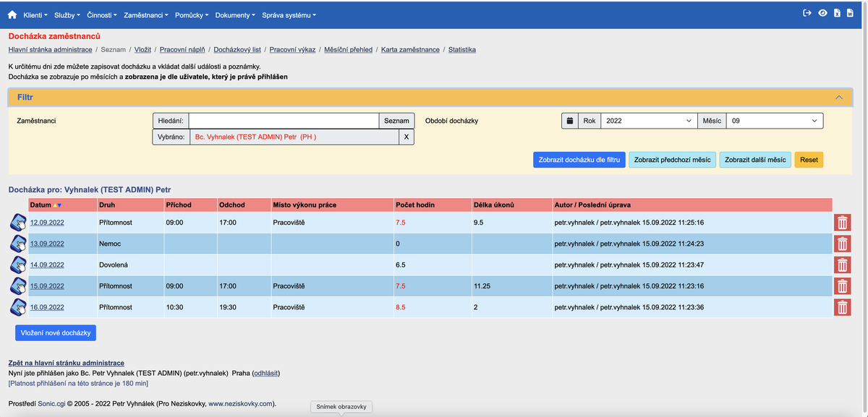Open the Rok 2022 dropdown
This screenshot has width=868, height=417.
pyautogui.click(x=647, y=120)
